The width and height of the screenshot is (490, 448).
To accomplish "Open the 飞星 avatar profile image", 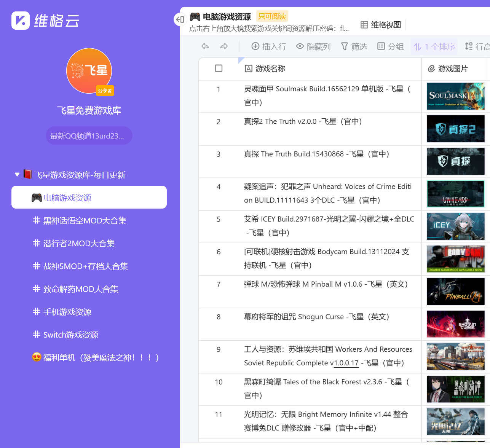I will tap(89, 71).
